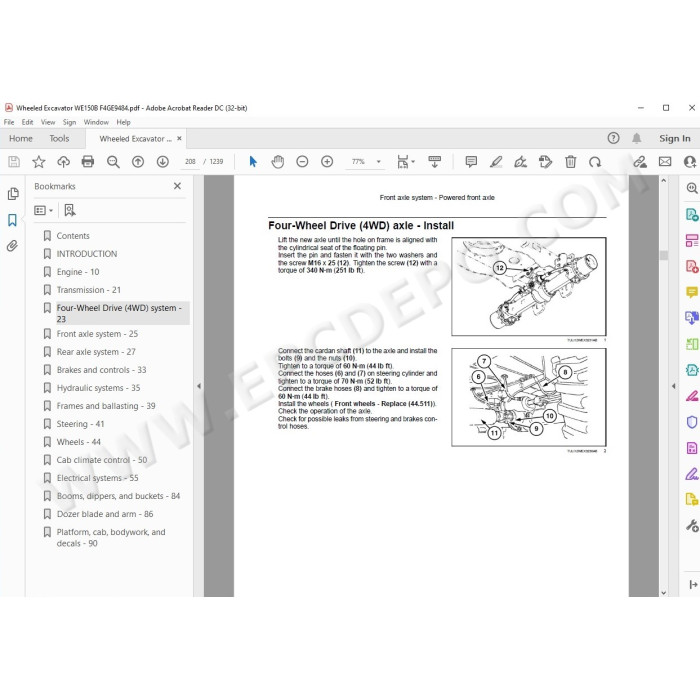The width and height of the screenshot is (700, 700).
Task: Close the Wheeled Excavator document tab
Action: (179, 139)
